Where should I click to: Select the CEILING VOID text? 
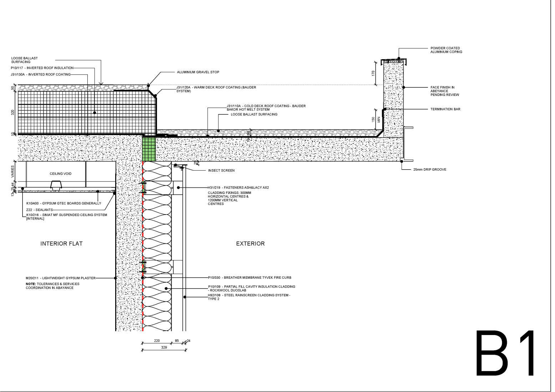60,174
